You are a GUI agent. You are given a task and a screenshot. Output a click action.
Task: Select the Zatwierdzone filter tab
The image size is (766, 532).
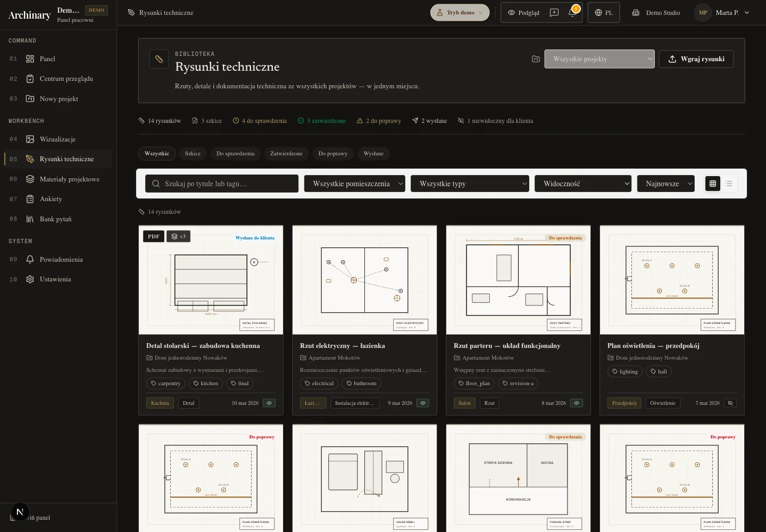[x=286, y=154]
